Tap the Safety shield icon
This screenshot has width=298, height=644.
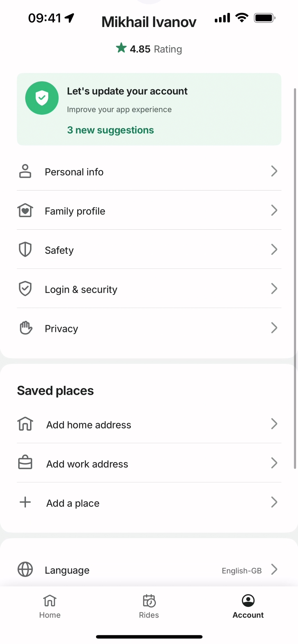(25, 249)
